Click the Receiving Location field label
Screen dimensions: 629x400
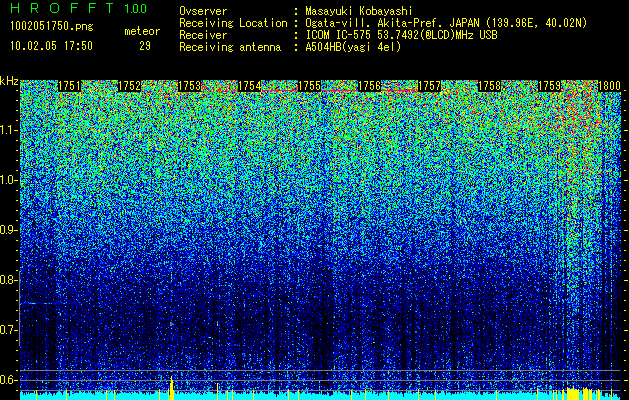233,23
